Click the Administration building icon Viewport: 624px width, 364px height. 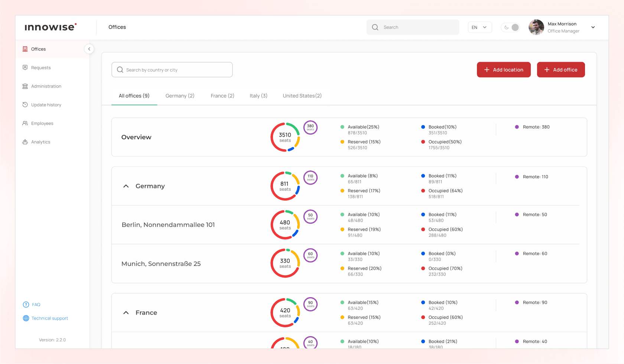click(25, 86)
